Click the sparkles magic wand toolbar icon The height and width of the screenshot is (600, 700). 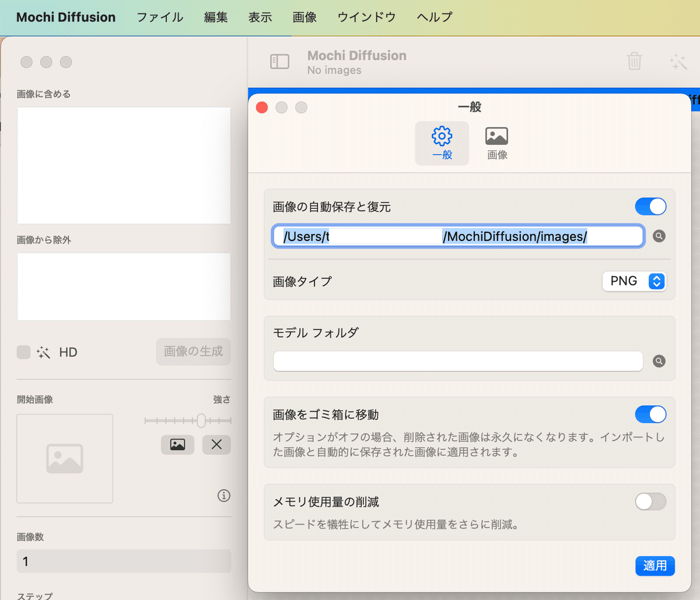[678, 62]
